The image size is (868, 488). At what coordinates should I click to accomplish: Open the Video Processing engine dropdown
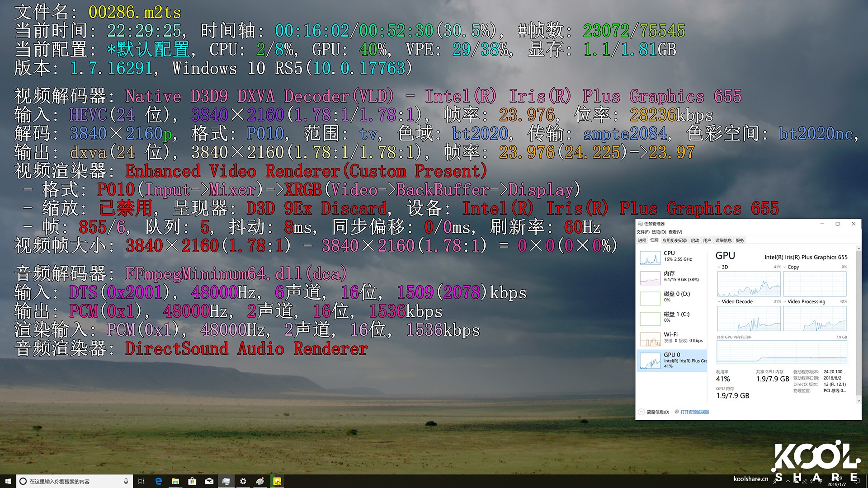[x=785, y=301]
